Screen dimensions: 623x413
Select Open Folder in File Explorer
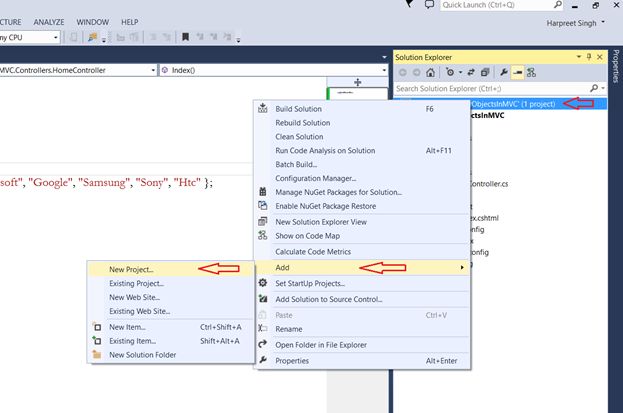pos(362,345)
